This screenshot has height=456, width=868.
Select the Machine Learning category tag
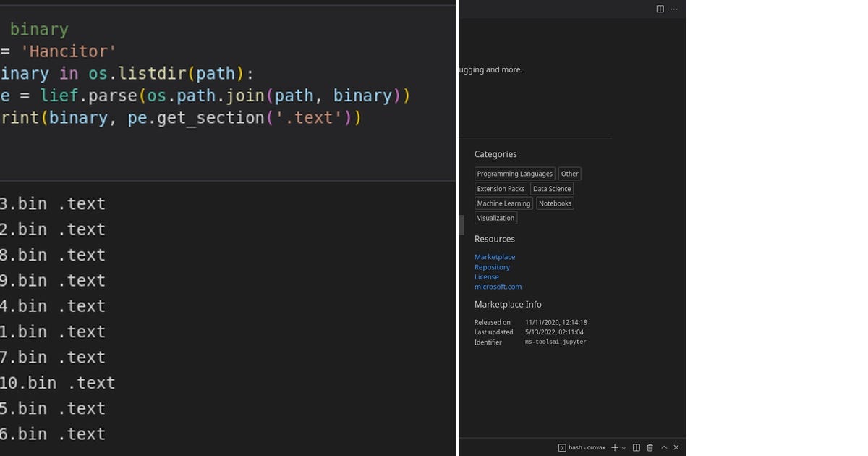(503, 203)
